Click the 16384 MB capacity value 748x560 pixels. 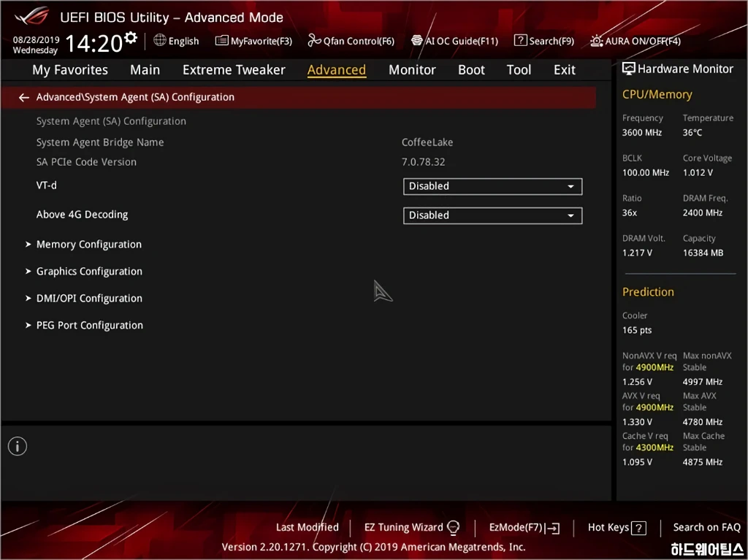703,253
